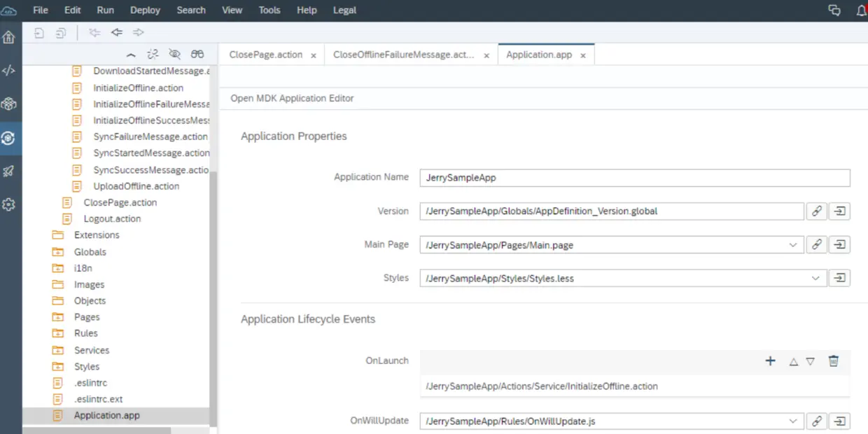Add an OnLaunch action with plus icon
Viewport: 868px width, 434px height.
(770, 361)
